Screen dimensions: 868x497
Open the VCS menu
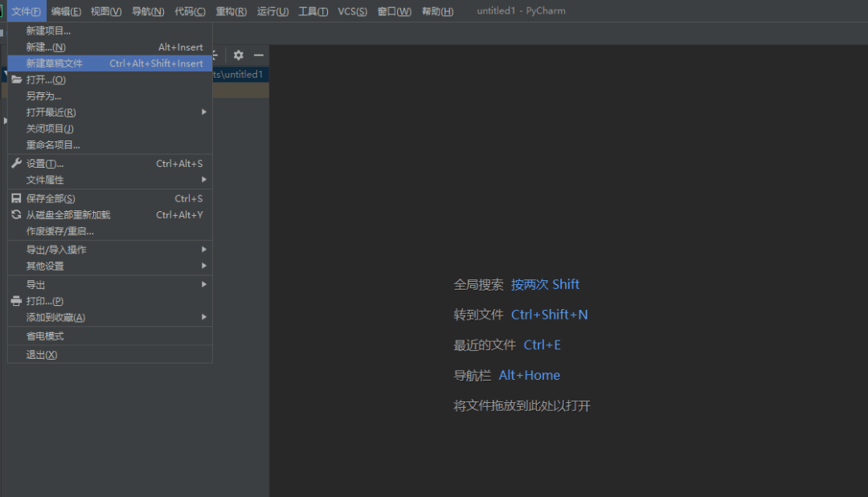pyautogui.click(x=352, y=11)
